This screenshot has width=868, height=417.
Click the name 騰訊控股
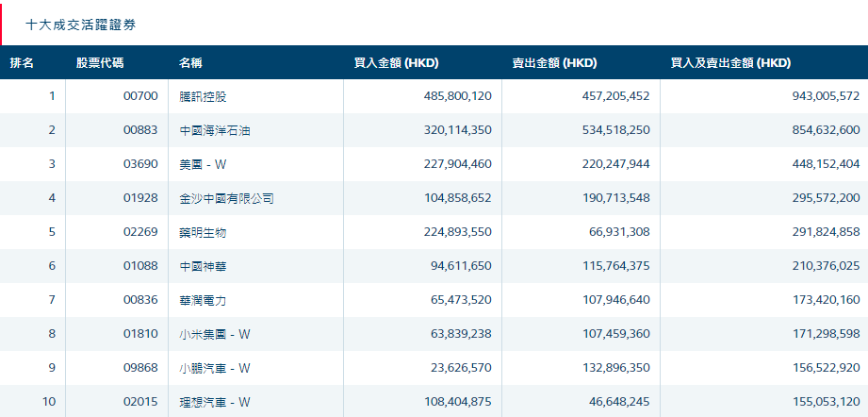point(204,97)
